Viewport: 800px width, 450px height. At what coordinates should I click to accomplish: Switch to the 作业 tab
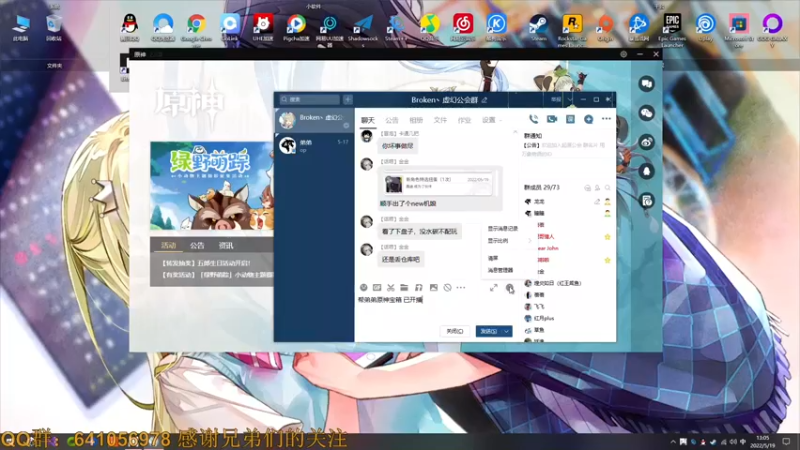[464, 120]
